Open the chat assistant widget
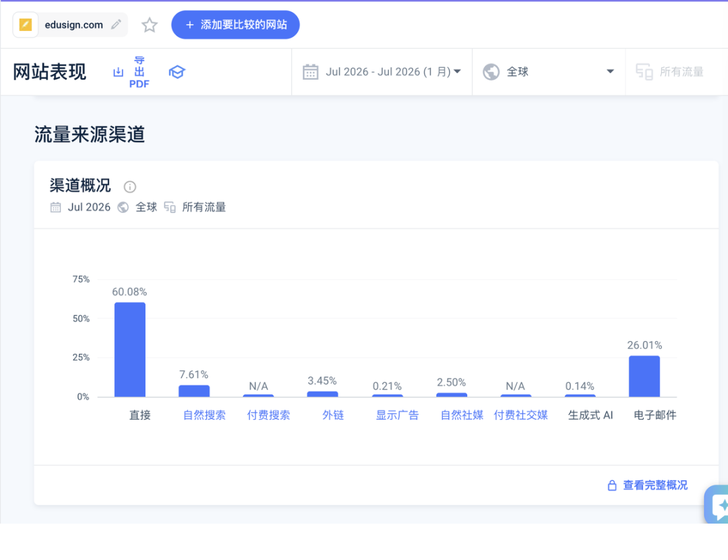Image resolution: width=728 pixels, height=560 pixels. coord(717,504)
